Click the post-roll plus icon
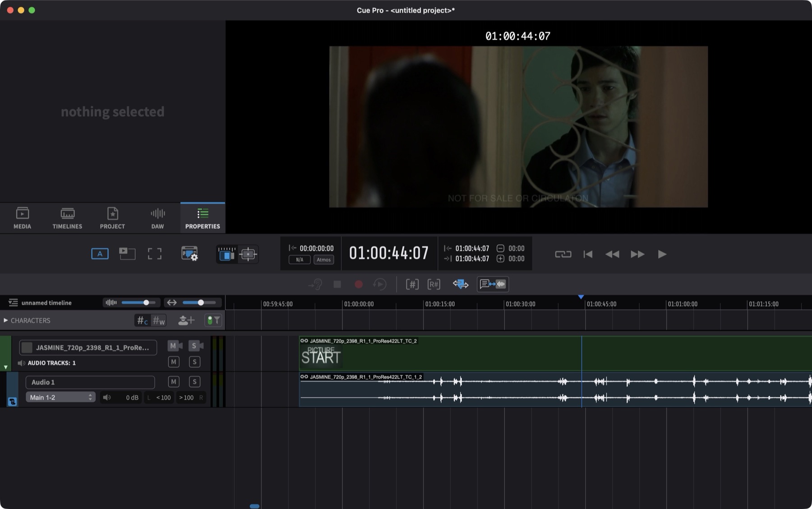The height and width of the screenshot is (509, 812). [500, 259]
